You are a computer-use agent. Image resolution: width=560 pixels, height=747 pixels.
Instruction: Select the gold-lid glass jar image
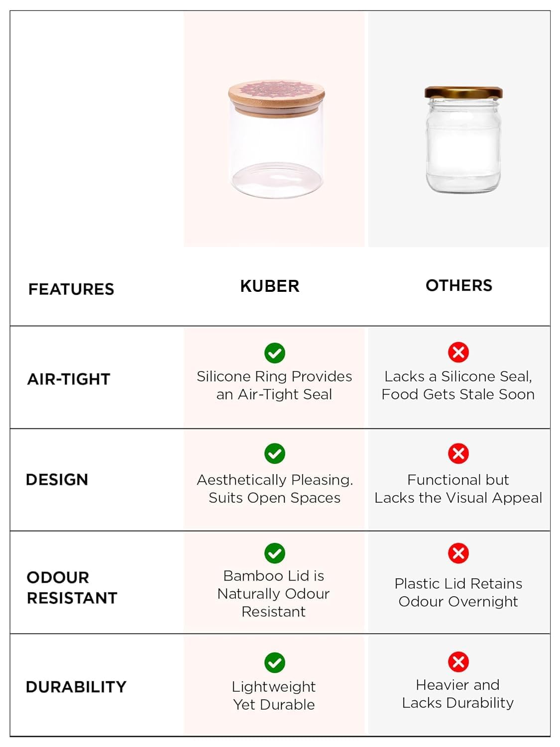pyautogui.click(x=463, y=139)
